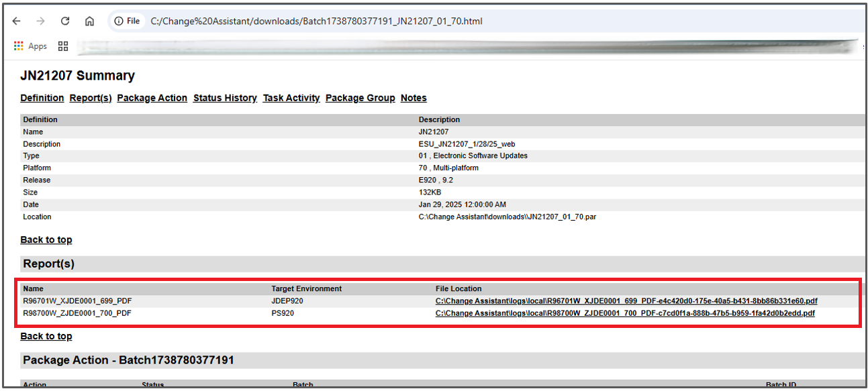This screenshot has height=391, width=868.
Task: View the Notes section link
Action: pyautogui.click(x=413, y=98)
